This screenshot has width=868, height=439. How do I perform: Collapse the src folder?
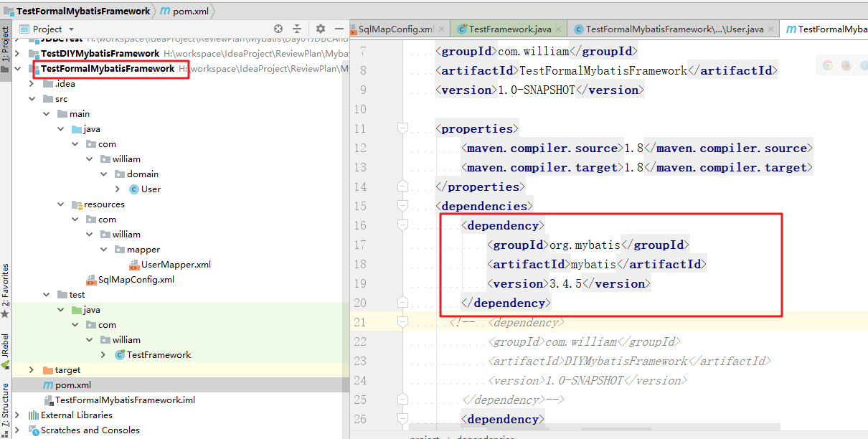(32, 99)
